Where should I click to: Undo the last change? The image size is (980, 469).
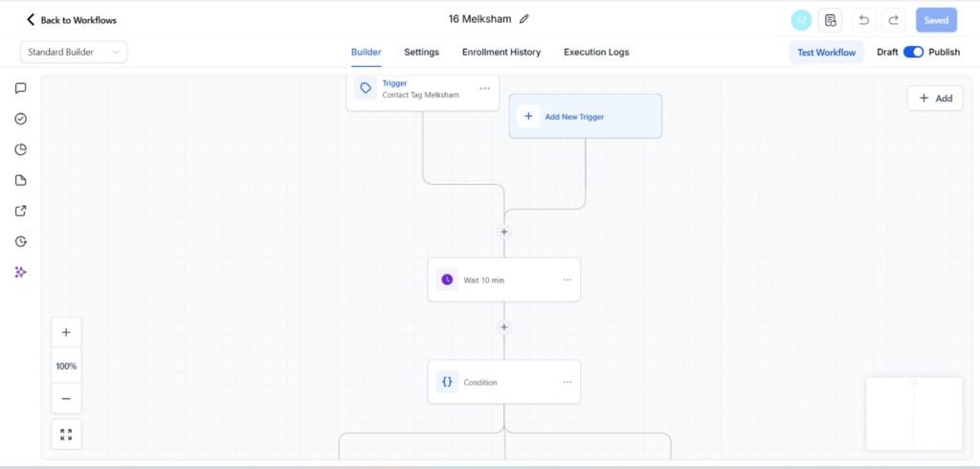864,20
